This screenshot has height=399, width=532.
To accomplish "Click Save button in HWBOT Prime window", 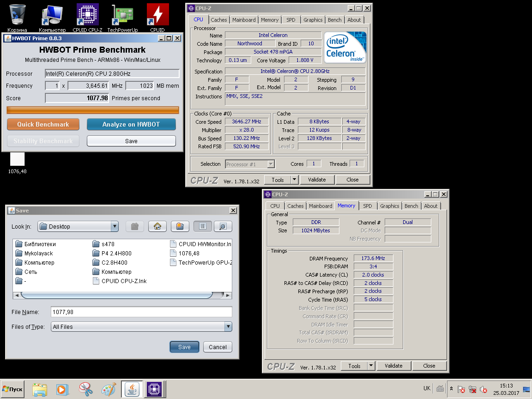I will (x=131, y=141).
